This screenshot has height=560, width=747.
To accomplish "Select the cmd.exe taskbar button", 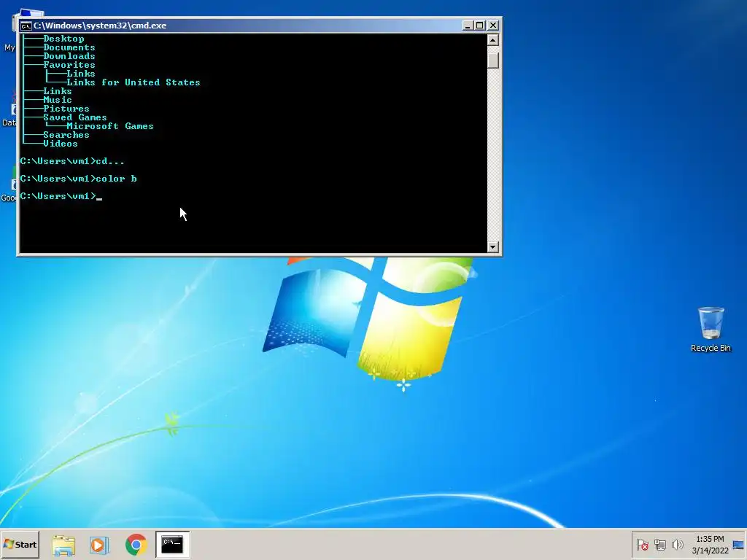I will (172, 544).
